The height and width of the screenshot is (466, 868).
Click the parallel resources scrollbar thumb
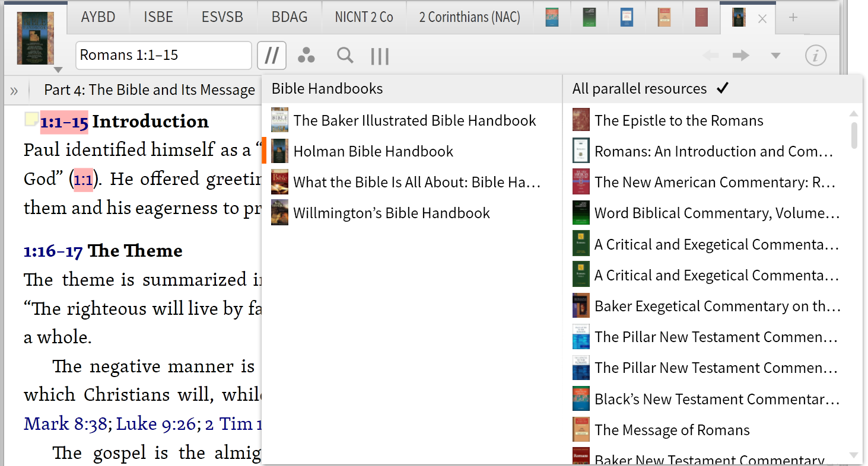tap(854, 135)
